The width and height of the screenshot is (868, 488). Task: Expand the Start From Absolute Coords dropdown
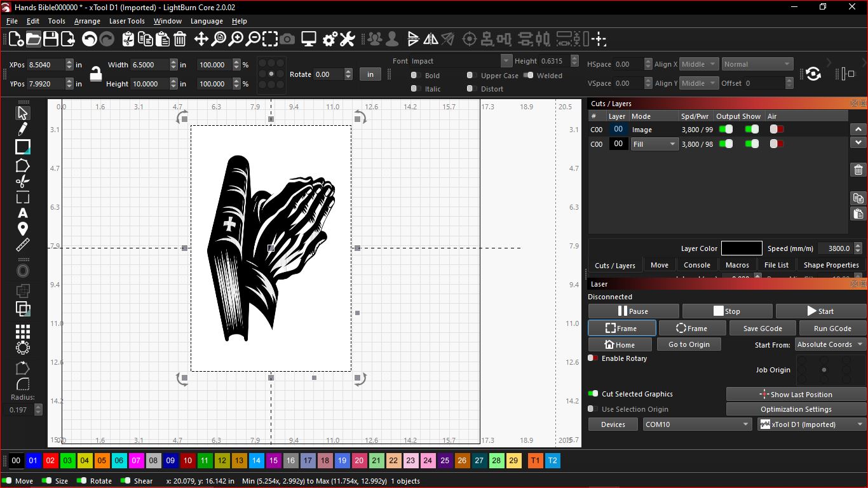click(830, 344)
